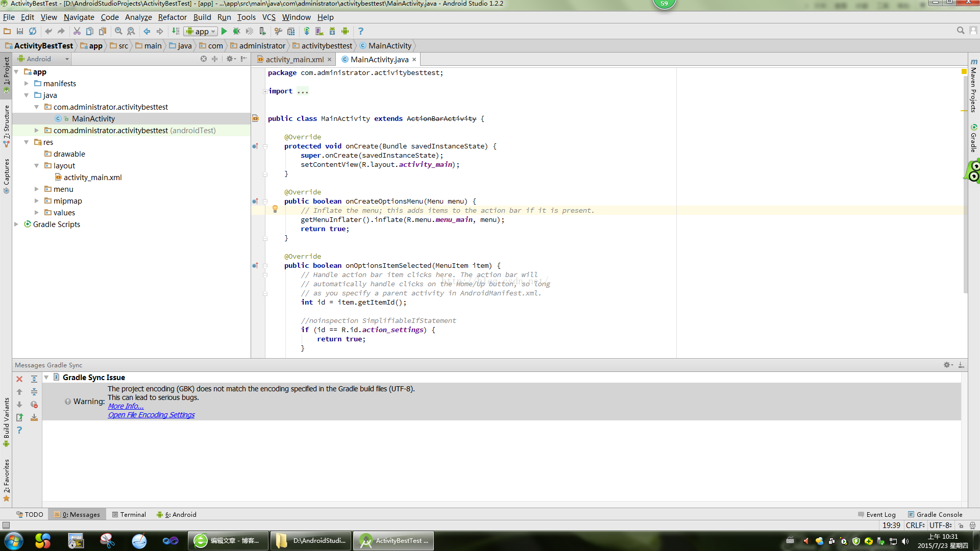This screenshot has width=980, height=551.
Task: Toggle the Maven Projects side panel
Action: (x=974, y=86)
